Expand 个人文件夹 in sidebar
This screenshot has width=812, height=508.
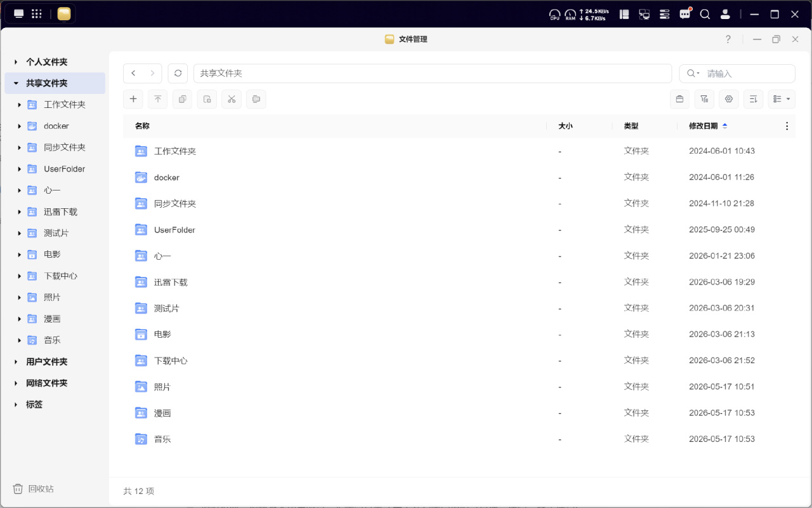16,62
